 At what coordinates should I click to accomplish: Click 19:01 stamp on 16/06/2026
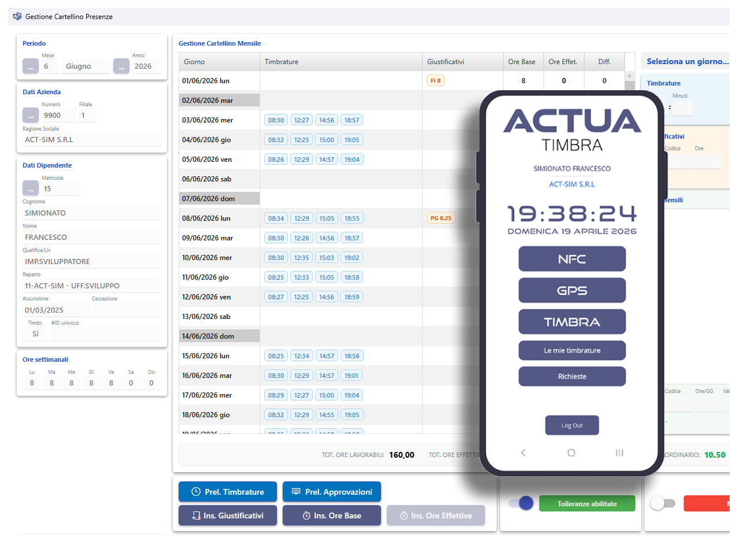coord(351,376)
